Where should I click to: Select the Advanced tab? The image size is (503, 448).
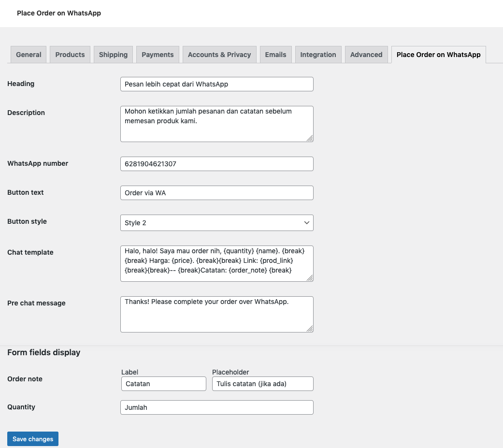point(366,55)
